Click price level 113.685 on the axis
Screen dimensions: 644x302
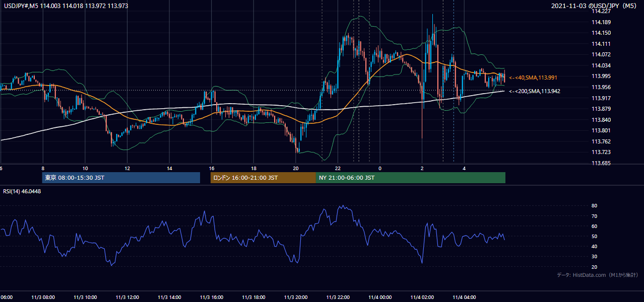tap(602, 163)
